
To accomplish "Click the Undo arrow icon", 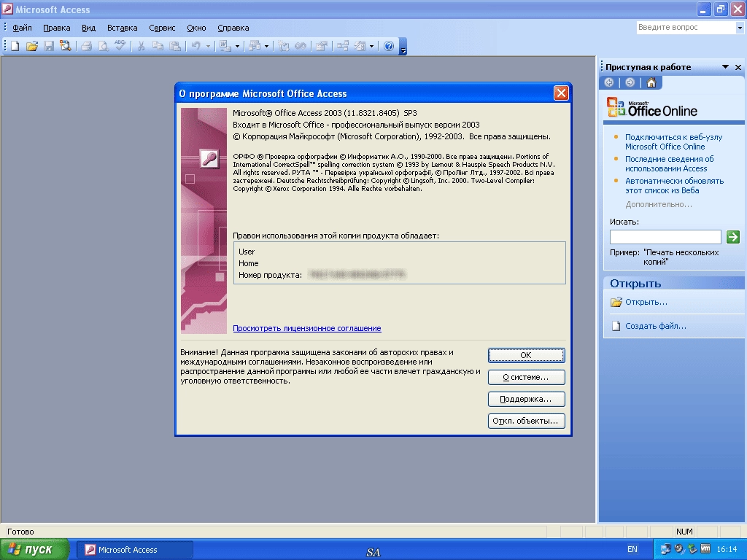I will click(x=196, y=46).
